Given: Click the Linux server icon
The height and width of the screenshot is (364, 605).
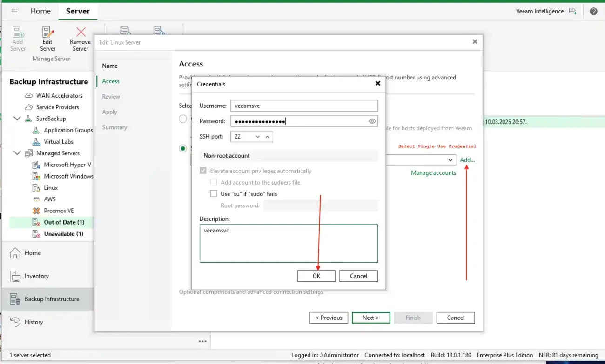Looking at the screenshot, I should coord(36,188).
